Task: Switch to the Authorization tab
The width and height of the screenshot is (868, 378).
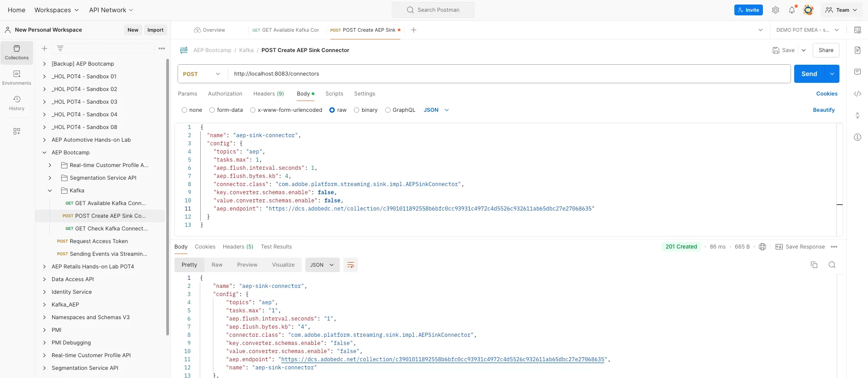Action: coord(225,94)
